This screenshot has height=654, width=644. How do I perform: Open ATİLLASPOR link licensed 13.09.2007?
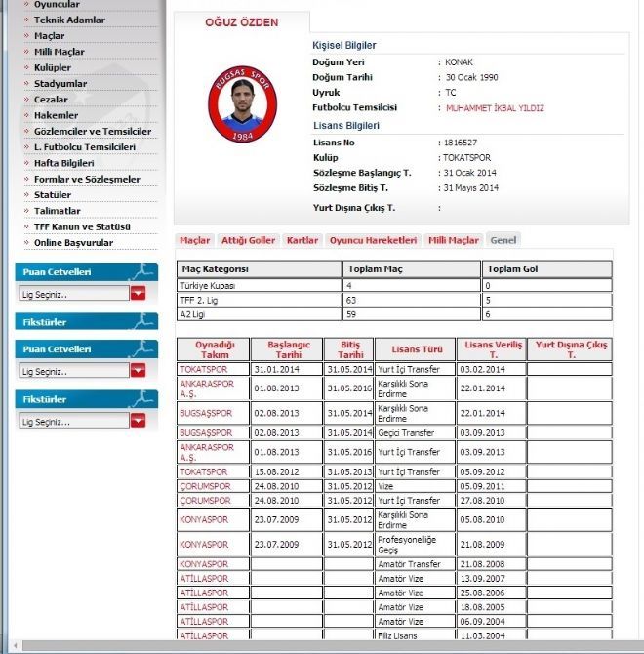204,579
